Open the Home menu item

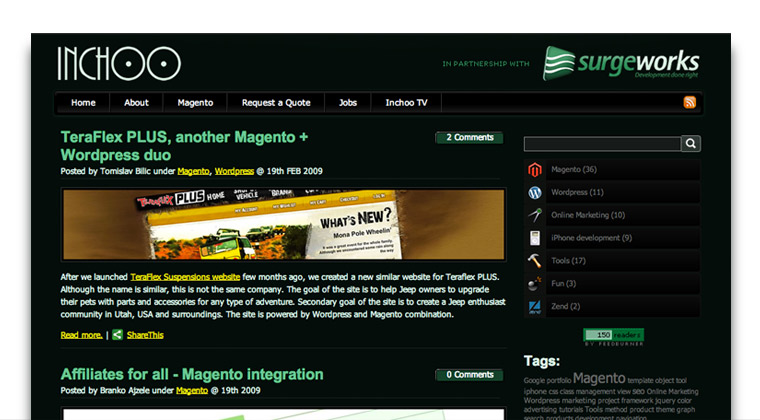point(83,103)
